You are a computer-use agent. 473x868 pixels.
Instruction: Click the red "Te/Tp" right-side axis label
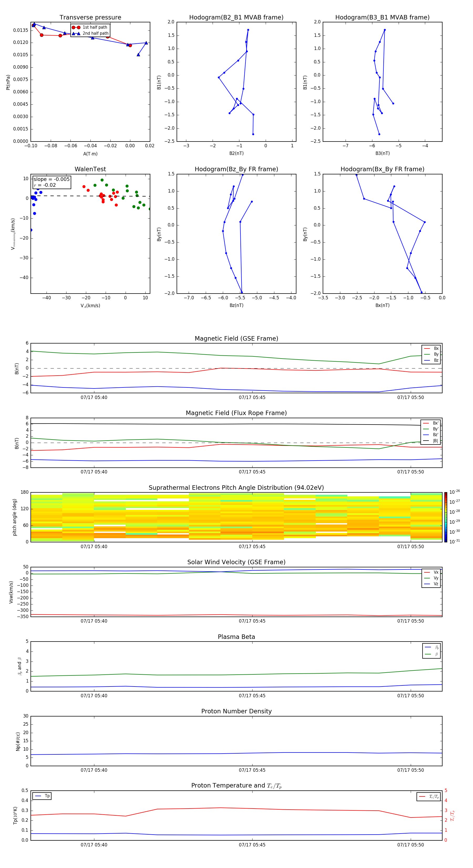tap(453, 815)
